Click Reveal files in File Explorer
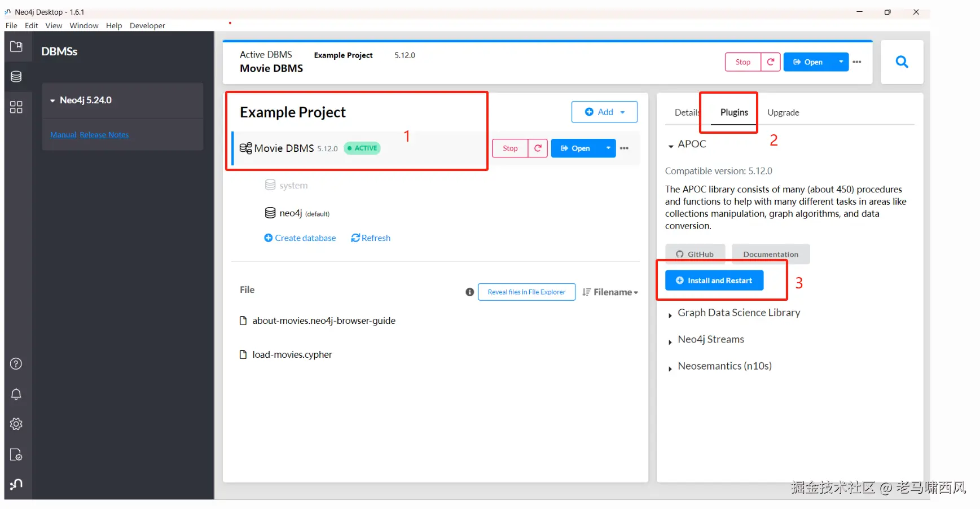Image resolution: width=980 pixels, height=509 pixels. [526, 292]
